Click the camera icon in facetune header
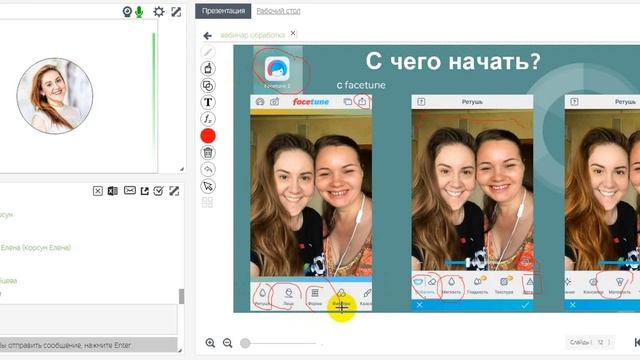Viewport: 640px width, 360px height. click(x=274, y=102)
